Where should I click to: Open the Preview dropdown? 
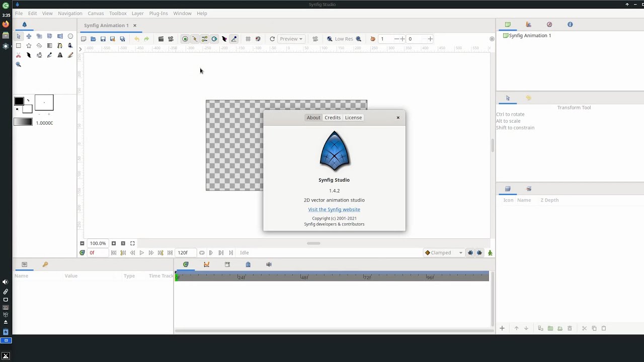(291, 39)
